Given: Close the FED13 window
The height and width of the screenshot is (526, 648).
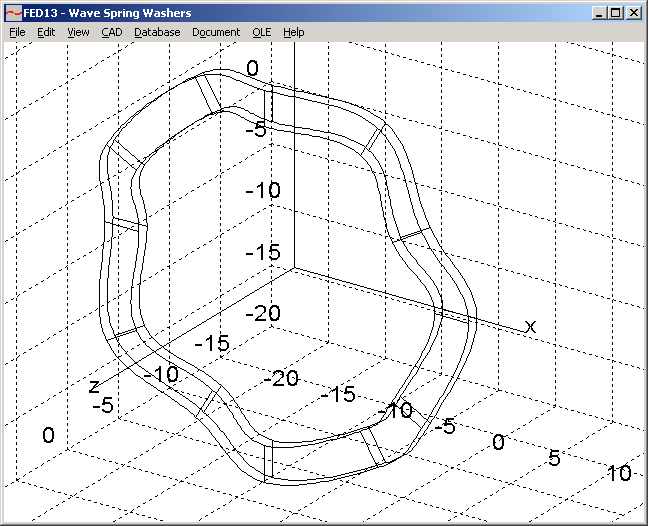Looking at the screenshot, I should [632, 13].
